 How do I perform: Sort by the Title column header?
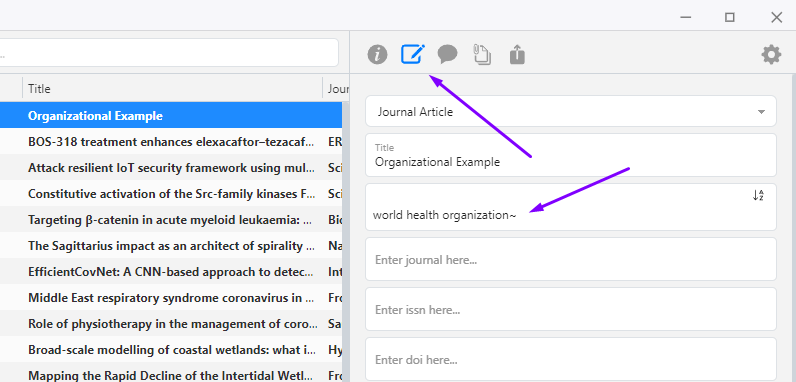(x=173, y=88)
